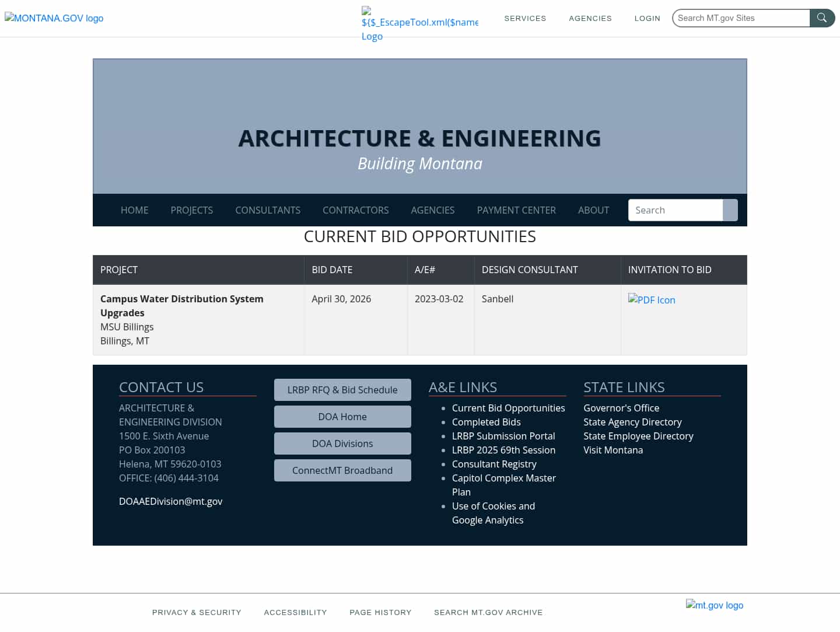The height and width of the screenshot is (632, 840).
Task: Open the State Employee Directory link
Action: point(638,436)
